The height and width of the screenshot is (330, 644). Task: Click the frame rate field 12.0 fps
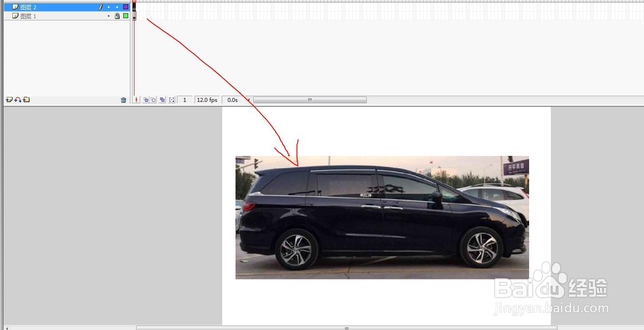point(207,100)
